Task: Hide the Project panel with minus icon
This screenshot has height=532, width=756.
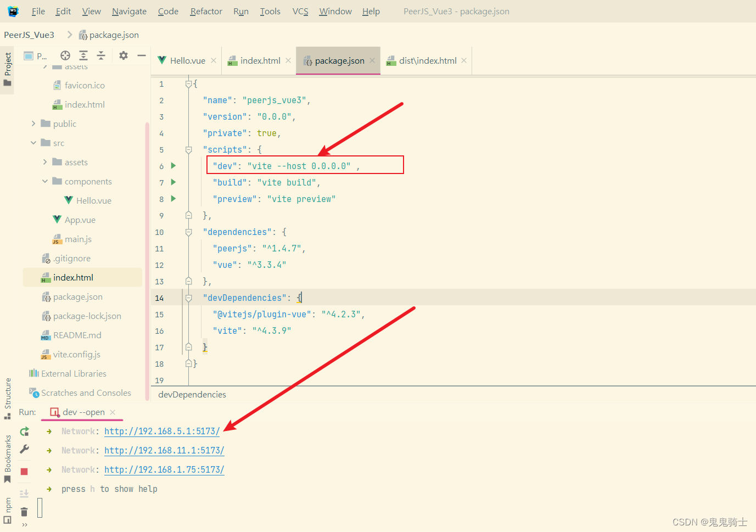Action: click(142, 55)
